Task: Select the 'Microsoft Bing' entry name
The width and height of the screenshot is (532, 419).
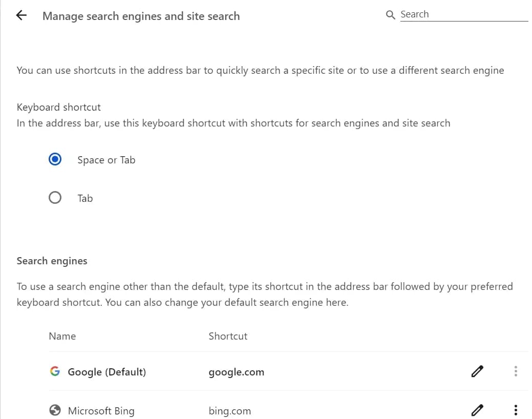Action: coord(101,411)
